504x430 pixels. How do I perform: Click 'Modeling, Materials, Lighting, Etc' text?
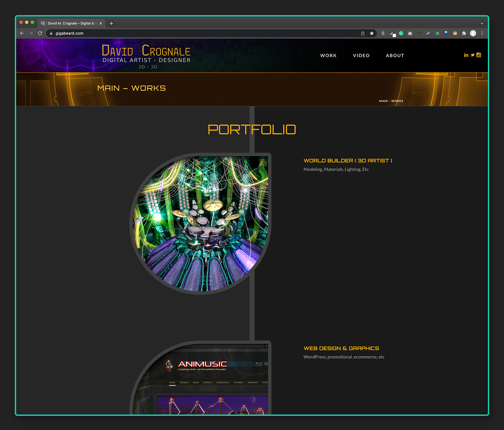click(336, 169)
